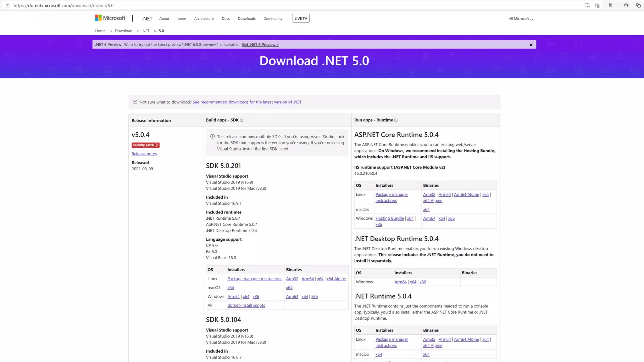The height and width of the screenshot is (362, 644).
Task: Click the .NET brand link in header
Action: pyautogui.click(x=147, y=19)
